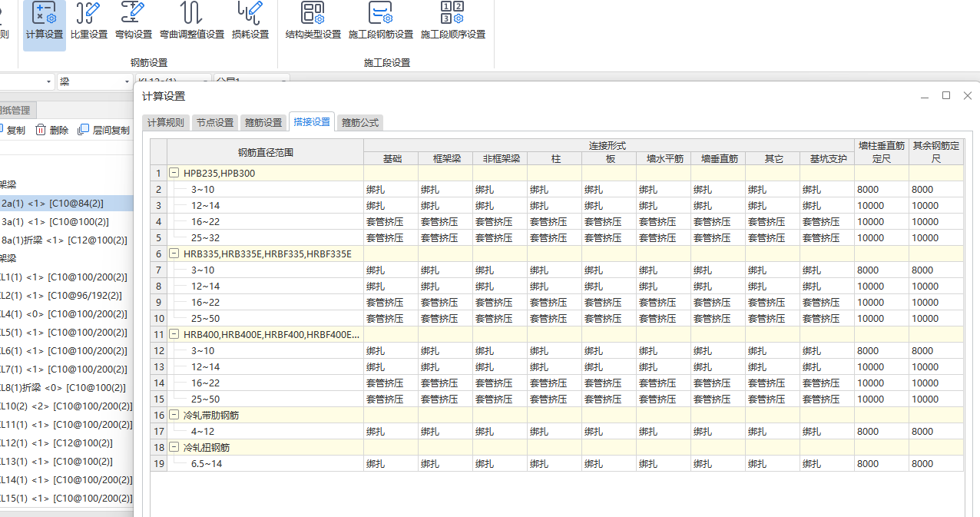
Task: Click row 19 diameter range 6.5~14
Action: click(265, 464)
